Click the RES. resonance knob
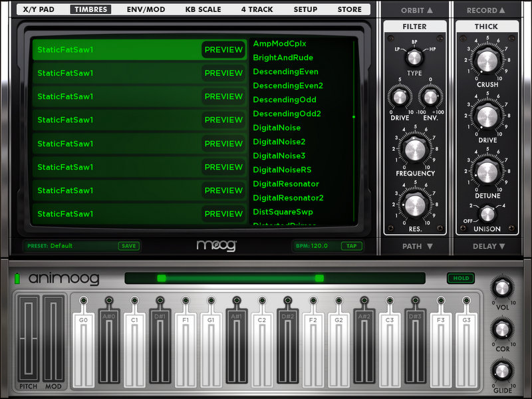Viewport: 532px width, 399px height. pyautogui.click(x=415, y=205)
